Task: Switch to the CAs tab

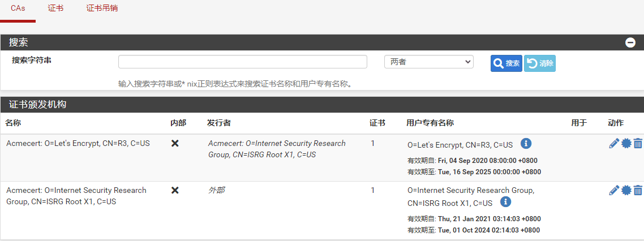Action: (18, 8)
